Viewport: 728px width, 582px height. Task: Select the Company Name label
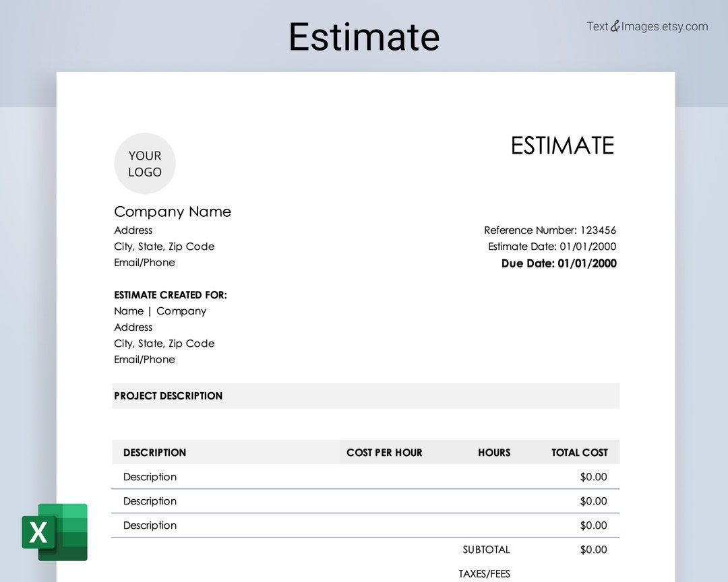173,212
